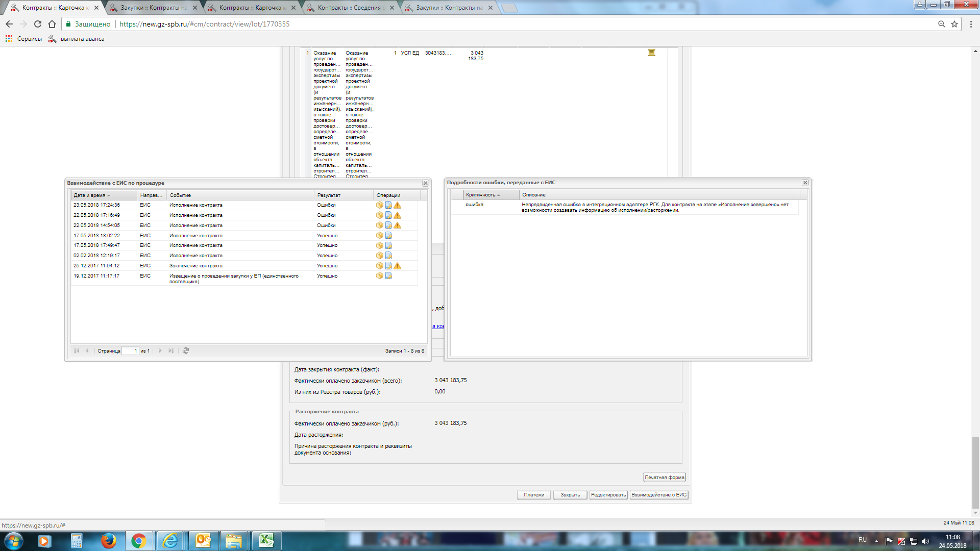This screenshot has width=980, height=551.
Task: Open Windows Start menu
Action: pos(13,541)
